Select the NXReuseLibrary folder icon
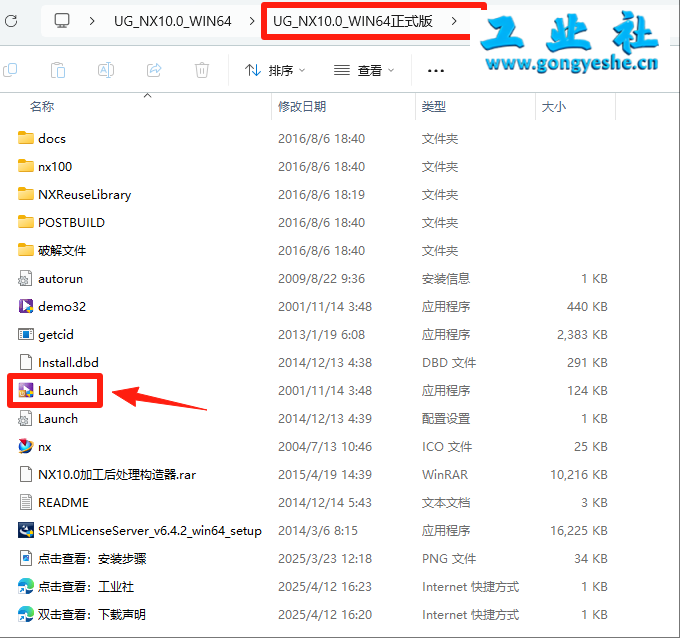The height and width of the screenshot is (638, 680). coord(26,194)
